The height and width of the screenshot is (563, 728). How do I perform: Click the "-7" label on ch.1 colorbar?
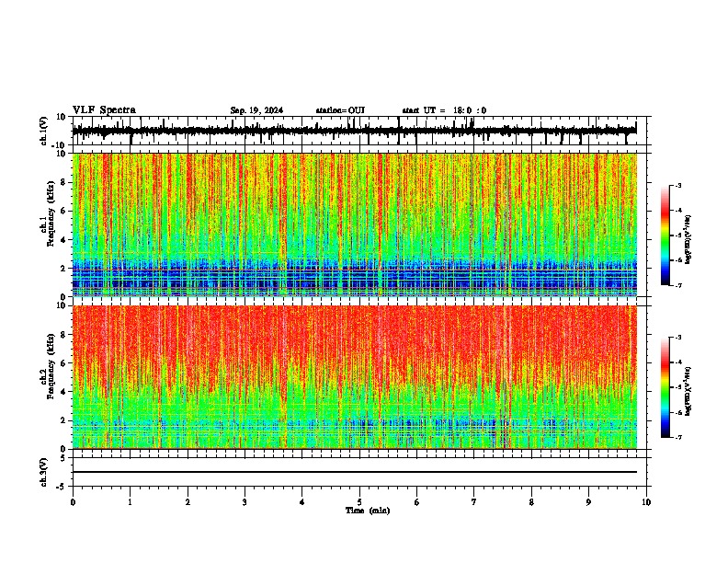click(678, 285)
